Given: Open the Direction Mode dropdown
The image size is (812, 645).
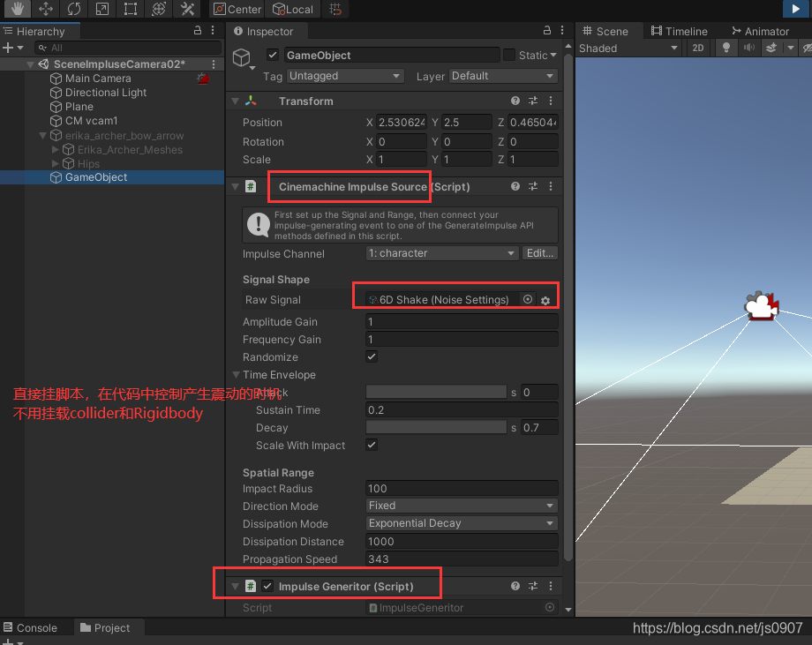Looking at the screenshot, I should click(462, 506).
